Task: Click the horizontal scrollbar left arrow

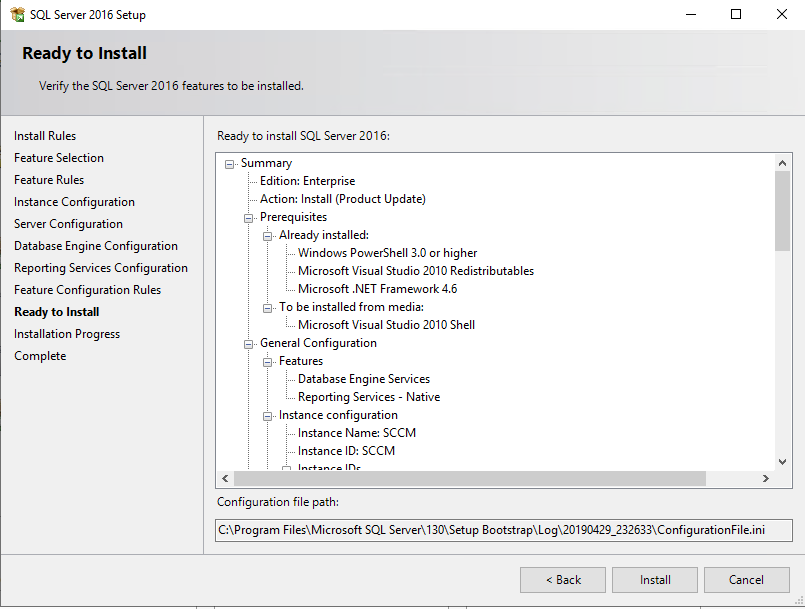Action: tap(225, 478)
